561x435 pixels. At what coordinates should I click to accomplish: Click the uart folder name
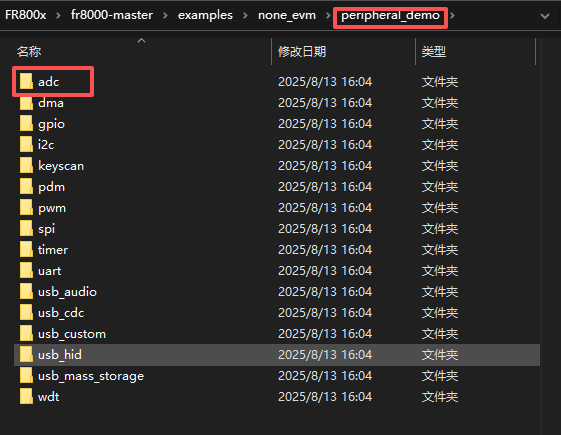(49, 271)
